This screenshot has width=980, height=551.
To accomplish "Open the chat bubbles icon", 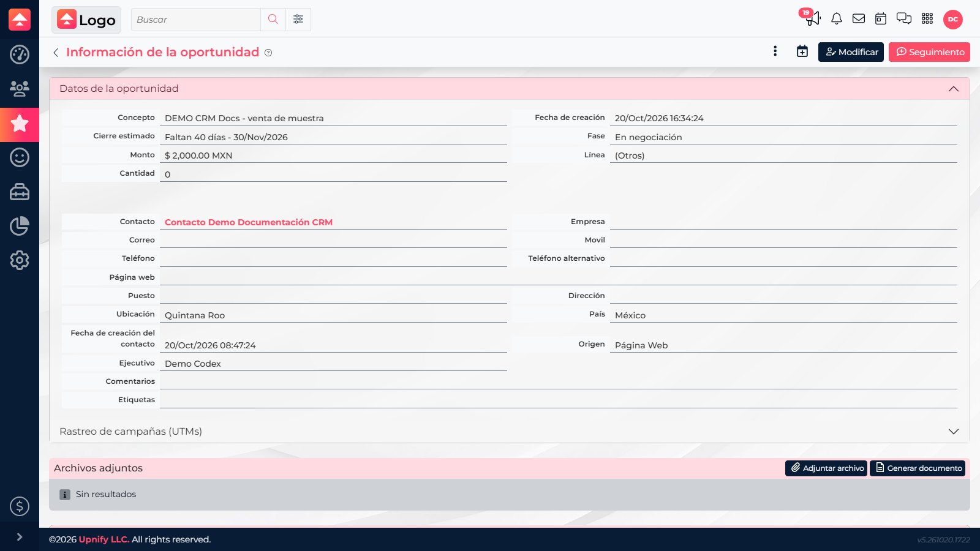I will pos(904,19).
